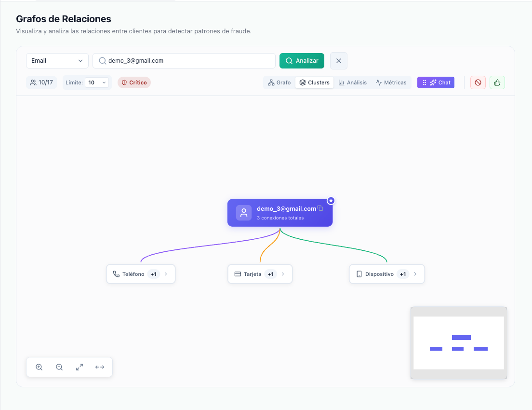532x410 pixels.
Task: Copy the demo_3@gmail.com node address
Action: coord(320,208)
